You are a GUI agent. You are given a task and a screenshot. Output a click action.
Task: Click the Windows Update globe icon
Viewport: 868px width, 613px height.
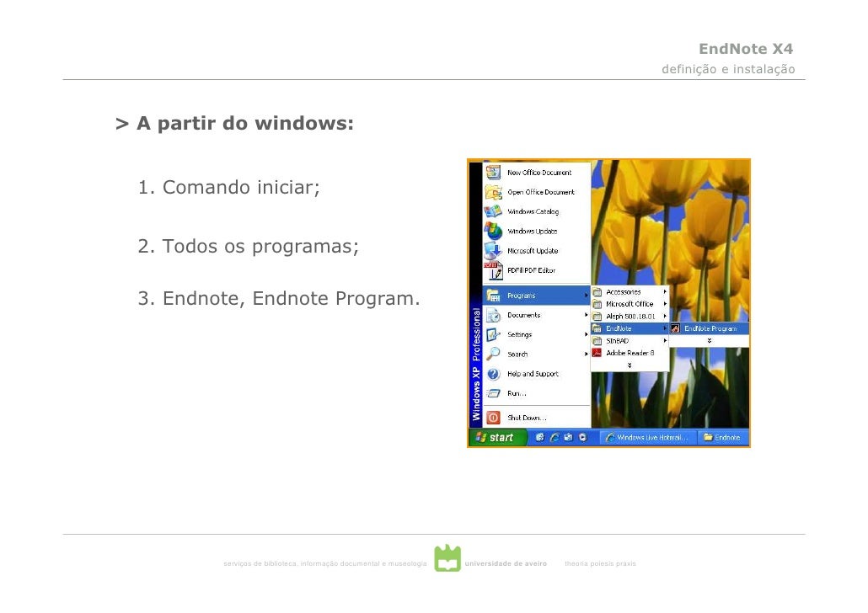click(493, 231)
